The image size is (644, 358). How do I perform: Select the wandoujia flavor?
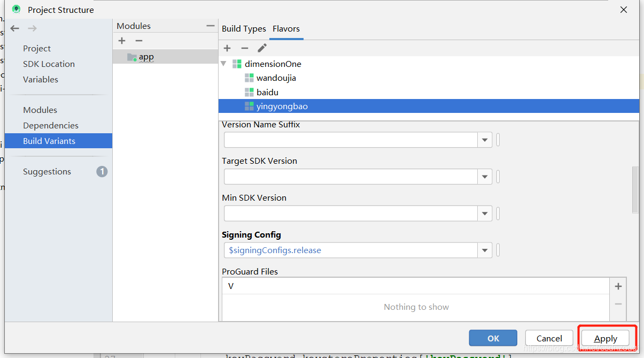pos(276,78)
